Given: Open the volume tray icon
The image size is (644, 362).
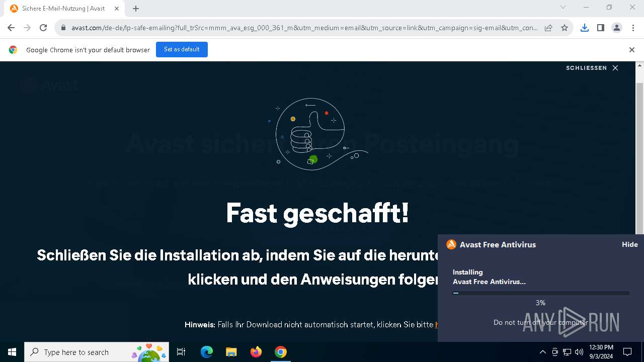Looking at the screenshot, I should tap(579, 352).
